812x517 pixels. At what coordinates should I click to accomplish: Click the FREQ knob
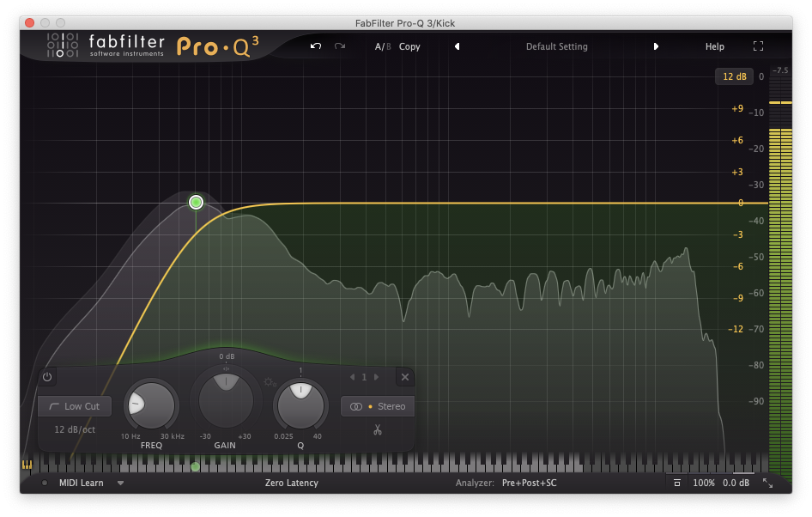click(151, 405)
